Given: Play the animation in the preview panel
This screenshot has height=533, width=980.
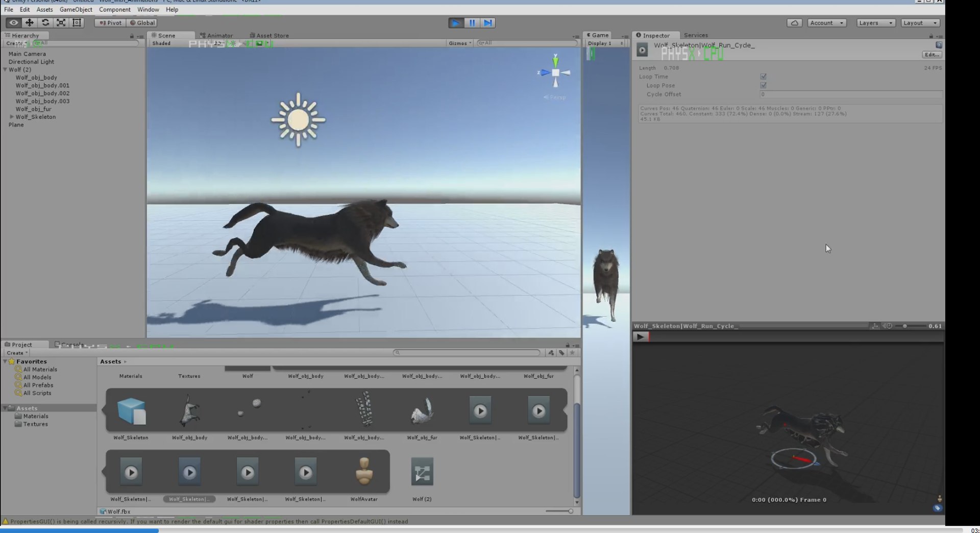Looking at the screenshot, I should pos(640,336).
